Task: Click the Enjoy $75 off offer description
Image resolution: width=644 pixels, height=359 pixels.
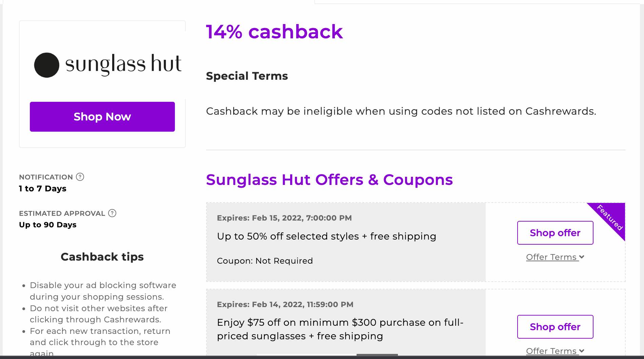Action: click(340, 329)
